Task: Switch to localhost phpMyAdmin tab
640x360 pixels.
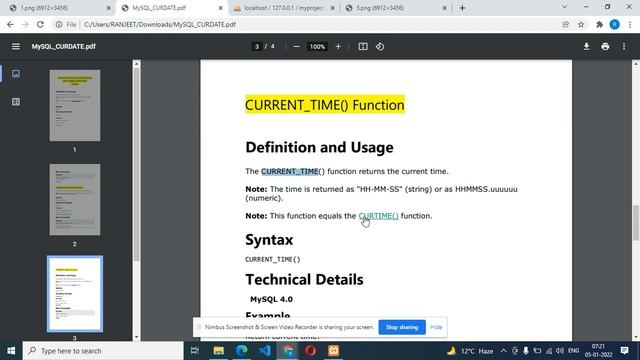Action: (284, 8)
